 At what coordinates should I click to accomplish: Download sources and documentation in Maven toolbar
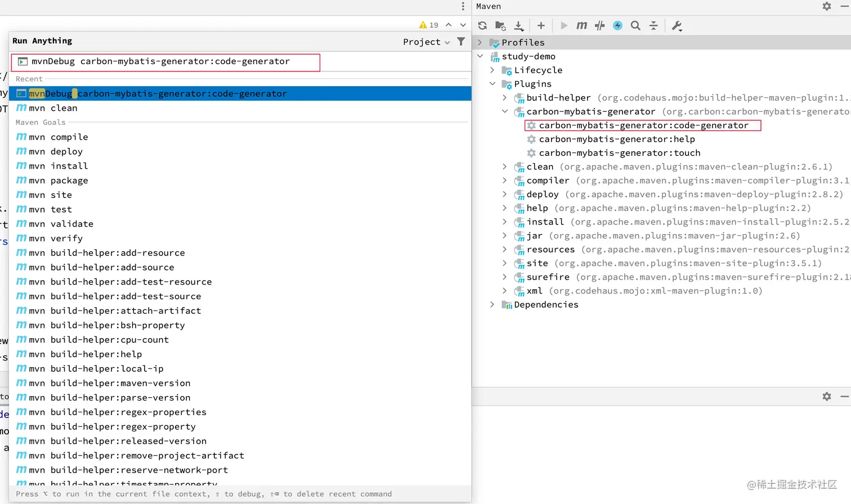518,25
